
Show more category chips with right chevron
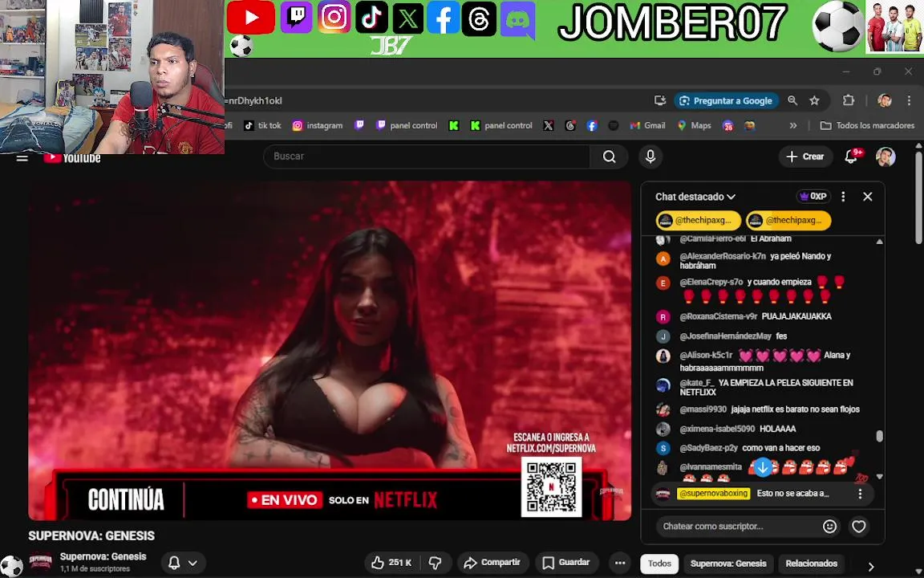tap(871, 566)
